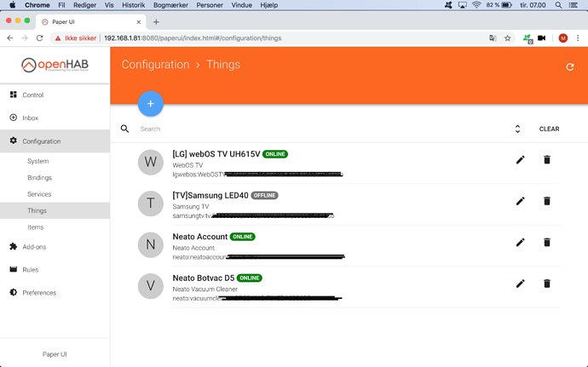588x367 pixels.
Task: Click the 'Ikke sikker' security warning
Action: [x=76, y=37]
